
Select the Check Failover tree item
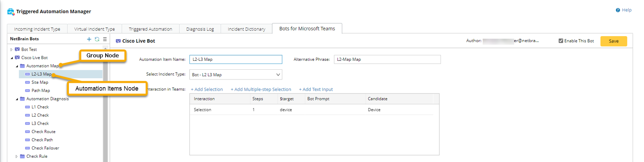tap(45, 148)
